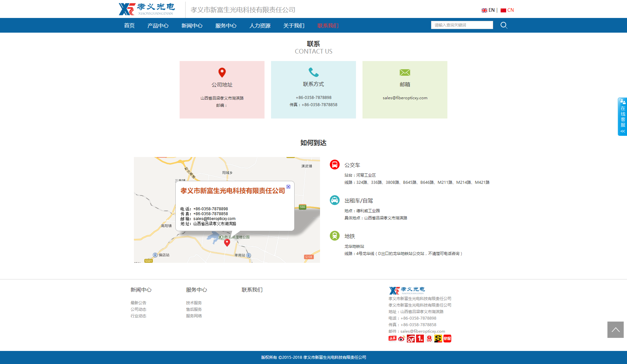Open 新闻中心 in the navigation bar
Screen dimensions: 627x364
click(x=192, y=25)
